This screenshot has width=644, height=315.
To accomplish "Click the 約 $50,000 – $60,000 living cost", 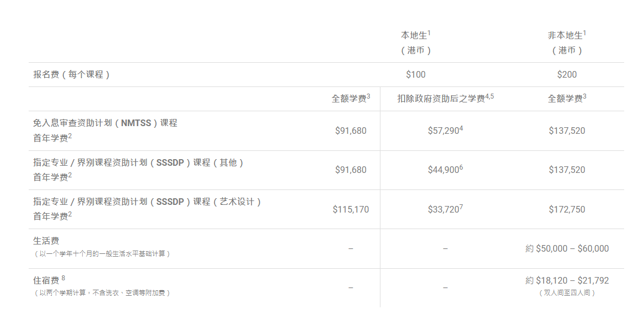I will (x=567, y=248).
